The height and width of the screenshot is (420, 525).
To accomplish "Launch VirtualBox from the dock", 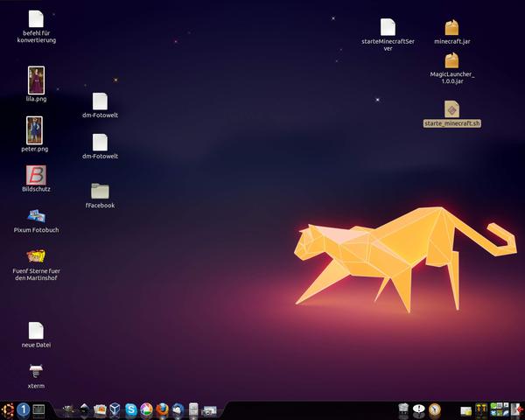I will click(x=115, y=409).
